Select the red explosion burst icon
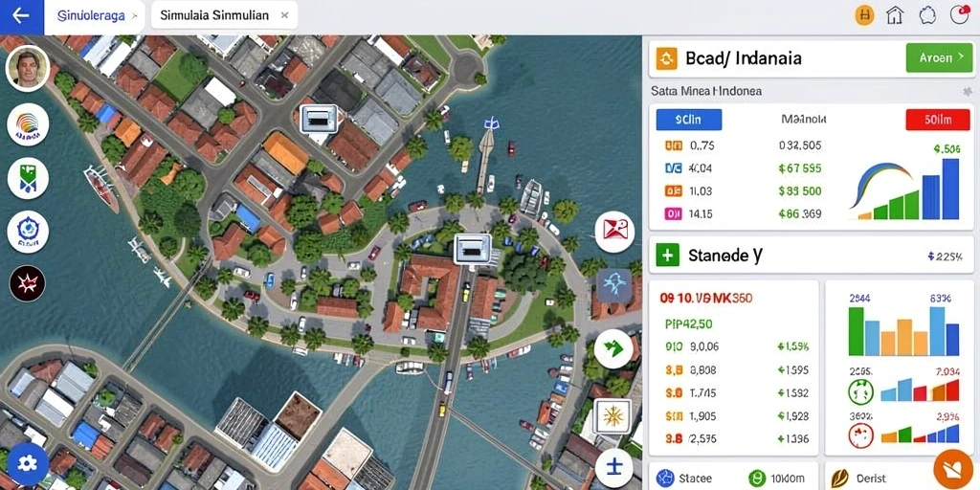Screen dimensions: 980x490 point(28,283)
